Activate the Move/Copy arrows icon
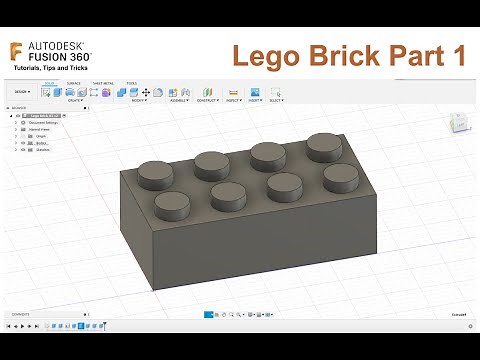 [x=146, y=92]
